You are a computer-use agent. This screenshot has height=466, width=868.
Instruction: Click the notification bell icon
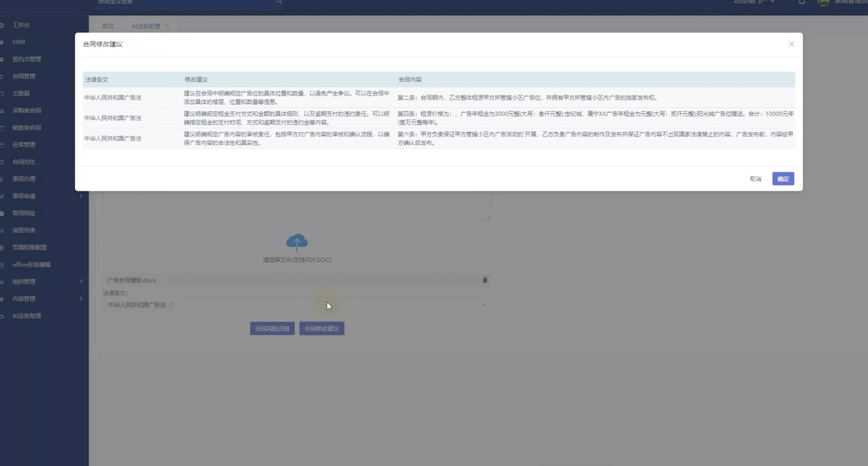pyautogui.click(x=802, y=2)
